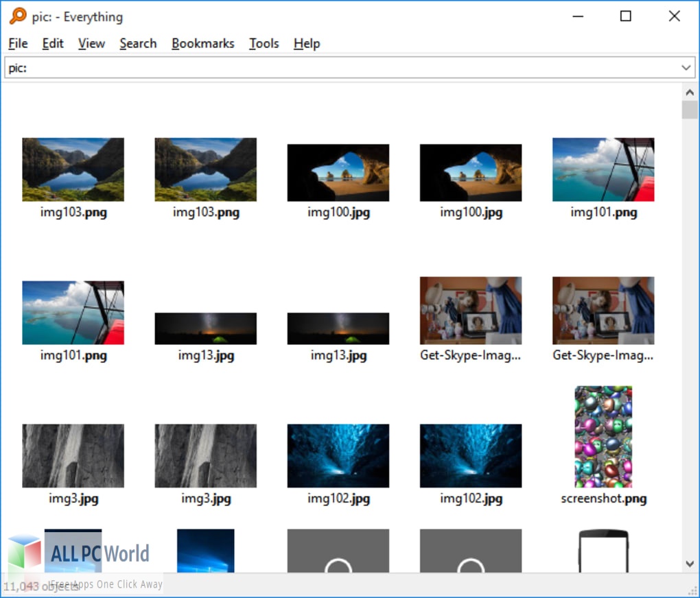Open the Bookmarks menu
Viewport: 700px width, 598px height.
(x=202, y=43)
